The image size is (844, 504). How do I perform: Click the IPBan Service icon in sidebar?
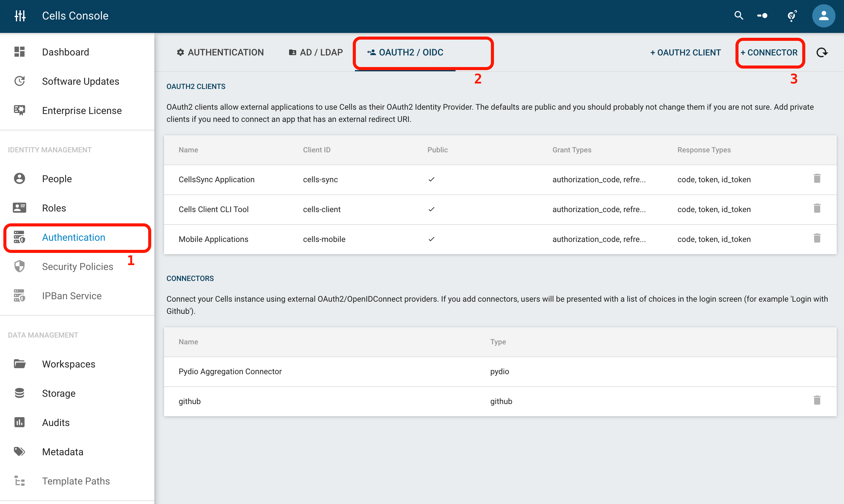point(20,296)
